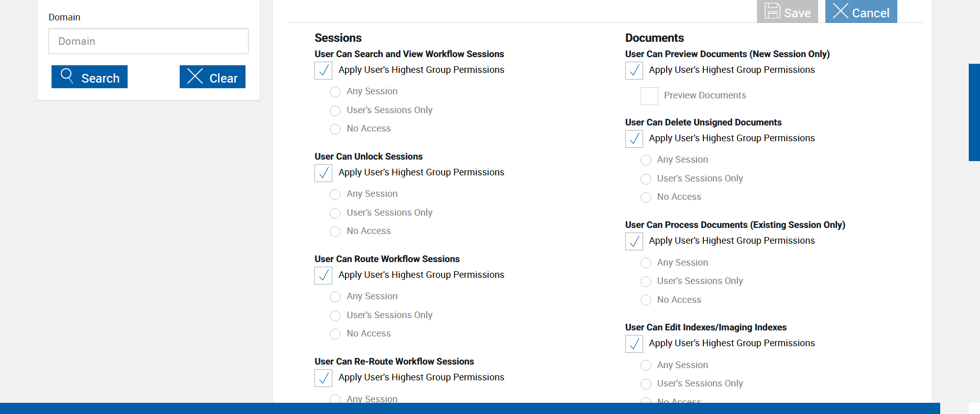Click the X icon on Cancel button
980x414 pixels.
[x=840, y=11]
